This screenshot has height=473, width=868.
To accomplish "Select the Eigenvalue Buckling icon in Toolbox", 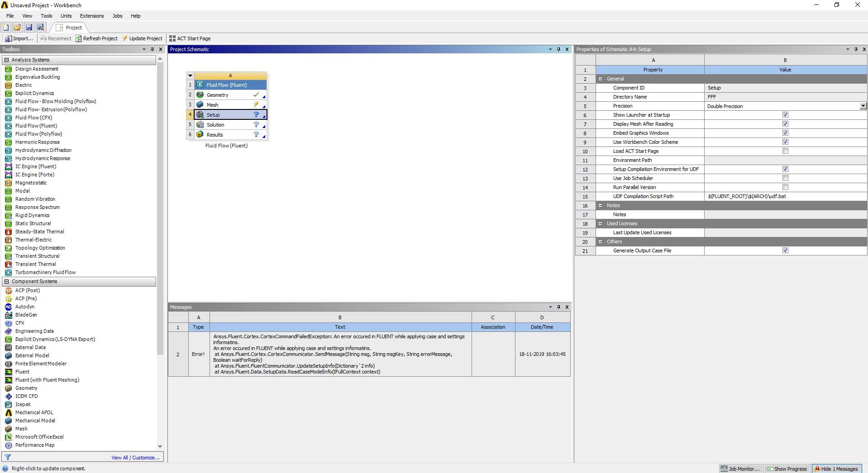I will coord(8,77).
